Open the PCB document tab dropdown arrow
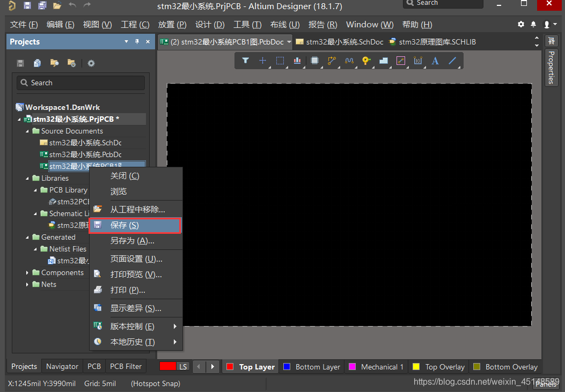Screen dimensions: 565x392 289,42
